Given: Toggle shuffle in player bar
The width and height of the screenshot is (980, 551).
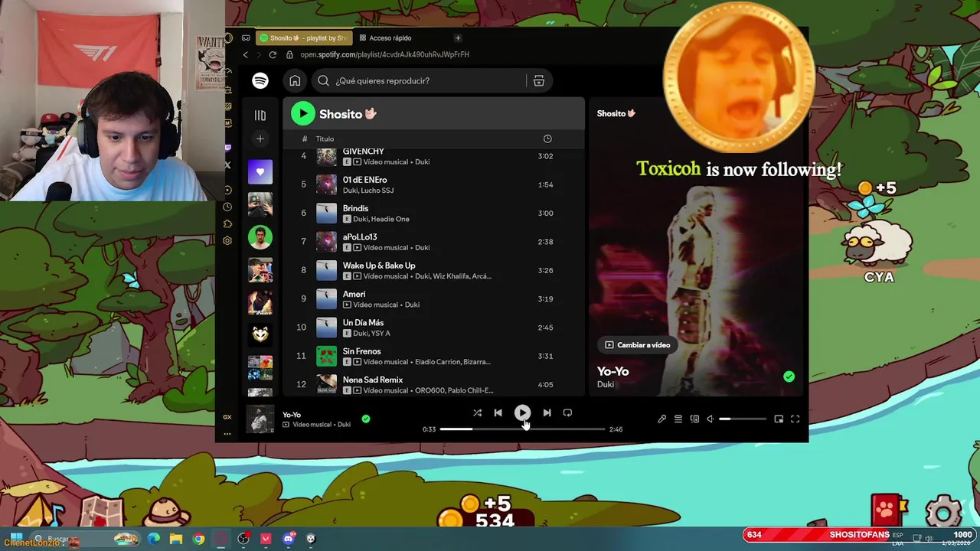Looking at the screenshot, I should [x=477, y=412].
